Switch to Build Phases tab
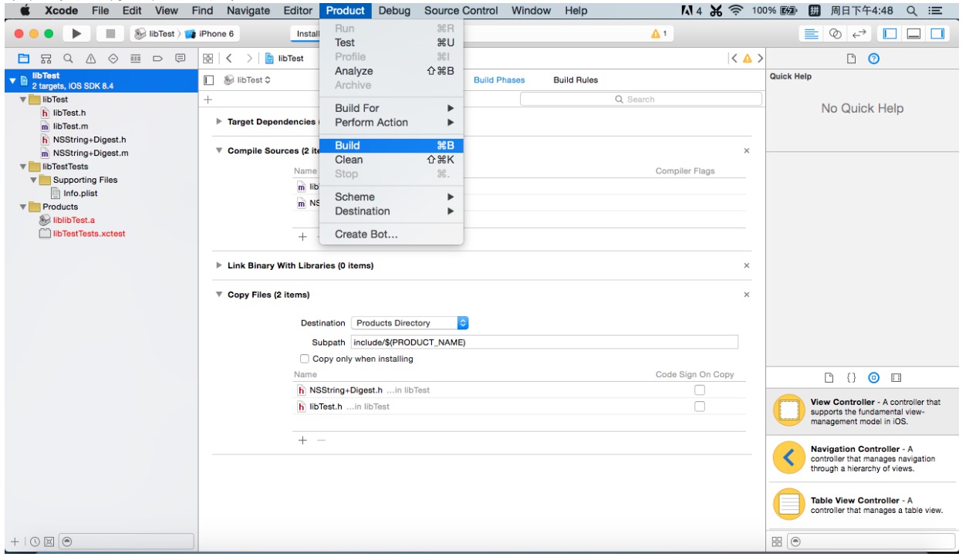969x560 pixels. pyautogui.click(x=499, y=80)
